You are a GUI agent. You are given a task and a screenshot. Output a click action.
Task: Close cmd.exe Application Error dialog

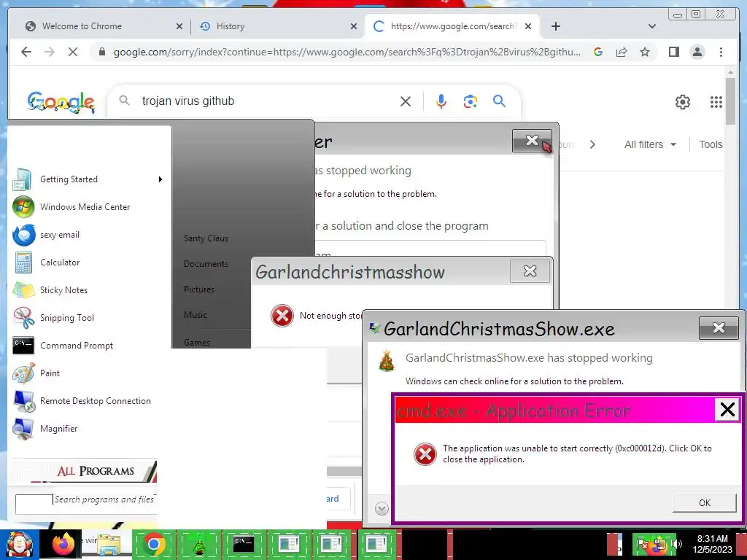pyautogui.click(x=727, y=409)
